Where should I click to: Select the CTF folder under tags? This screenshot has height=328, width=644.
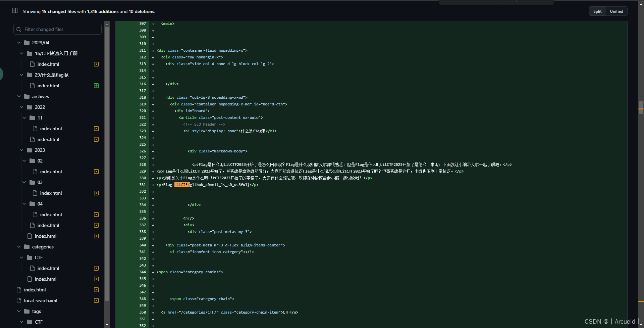39,322
